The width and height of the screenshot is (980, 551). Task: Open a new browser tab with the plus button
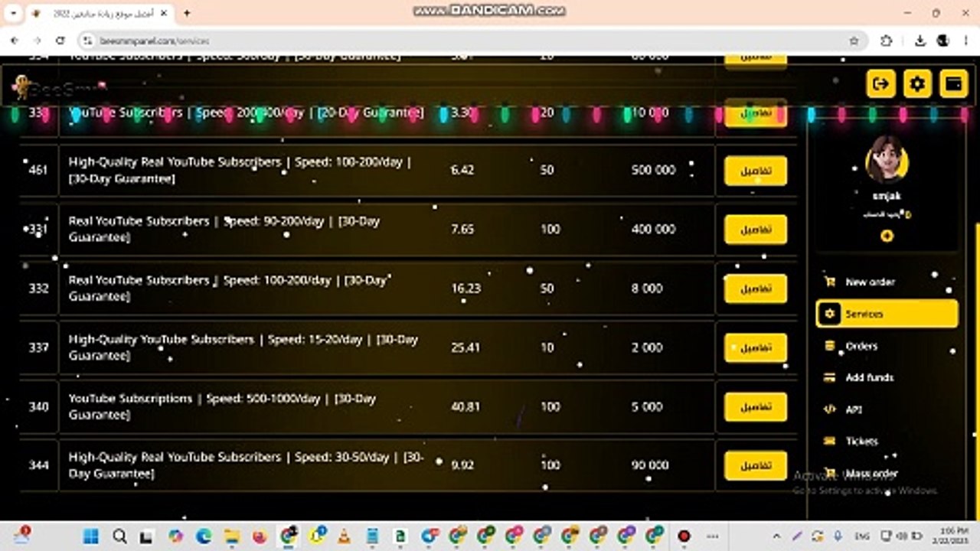(187, 13)
